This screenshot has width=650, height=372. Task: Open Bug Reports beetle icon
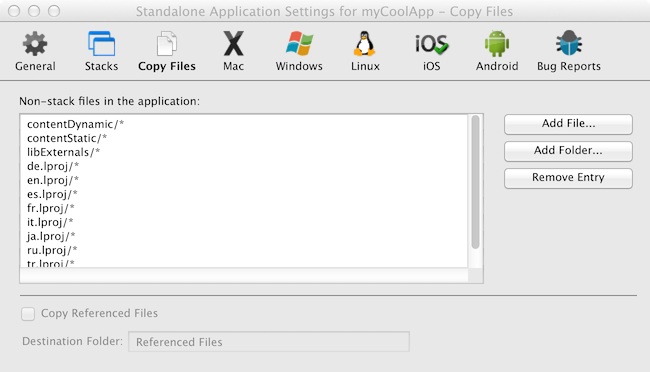[x=568, y=43]
